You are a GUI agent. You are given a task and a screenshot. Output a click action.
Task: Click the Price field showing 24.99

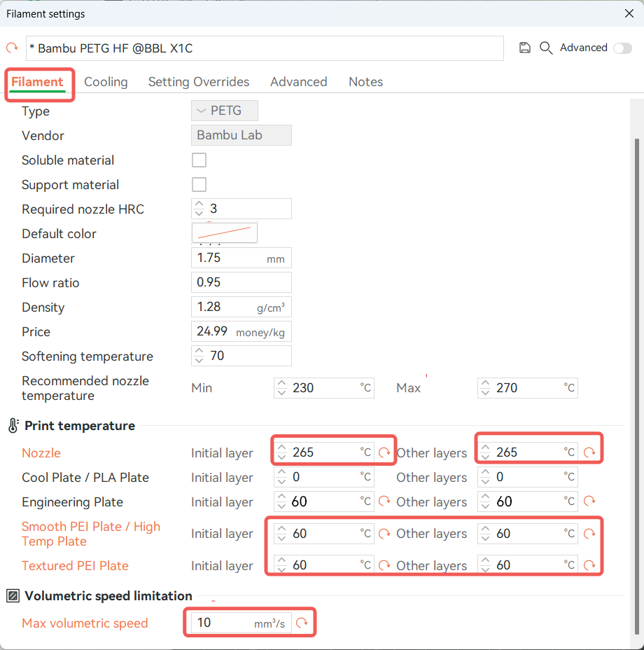[x=241, y=331]
